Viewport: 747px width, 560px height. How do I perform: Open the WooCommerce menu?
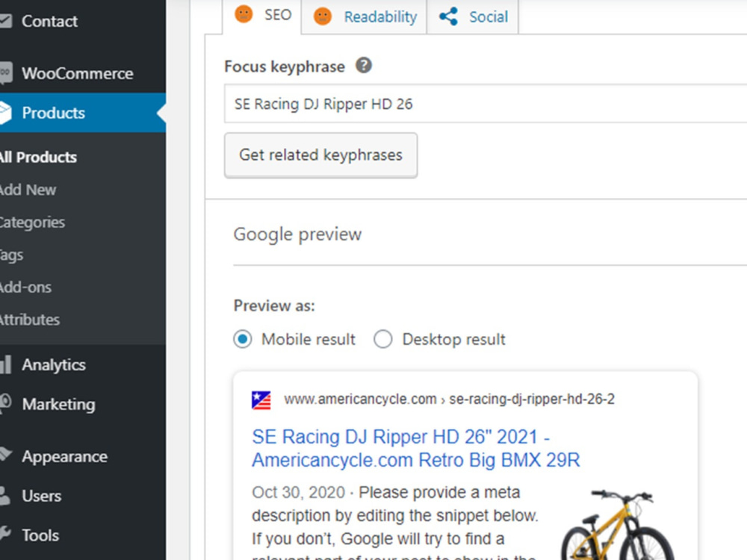point(77,73)
